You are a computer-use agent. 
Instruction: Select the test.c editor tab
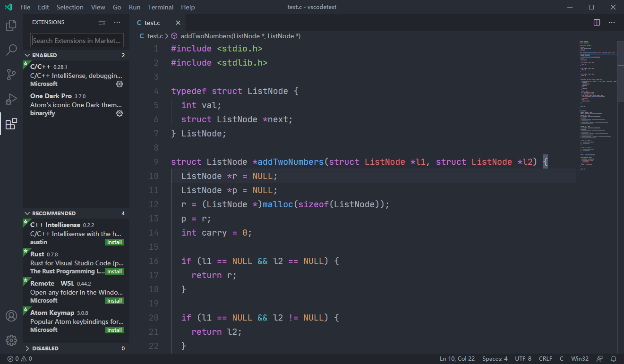[152, 22]
